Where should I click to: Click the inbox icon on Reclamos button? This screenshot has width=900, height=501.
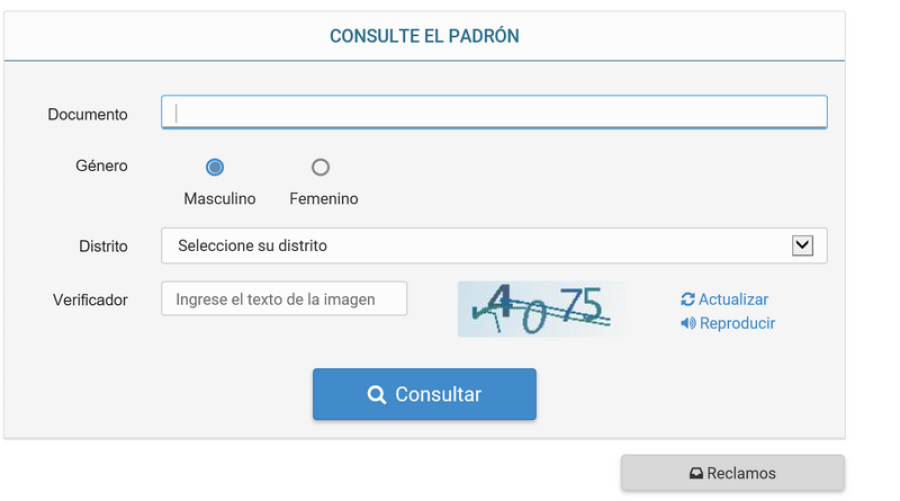696,474
